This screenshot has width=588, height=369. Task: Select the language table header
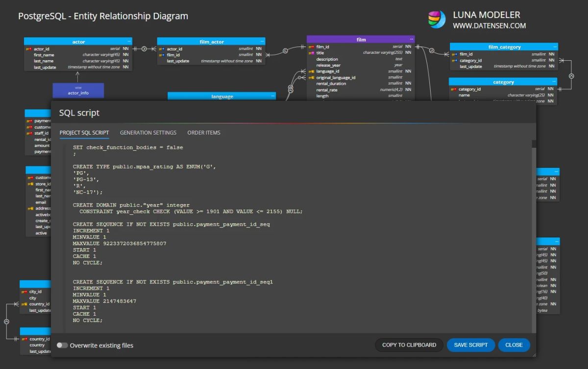222,96
